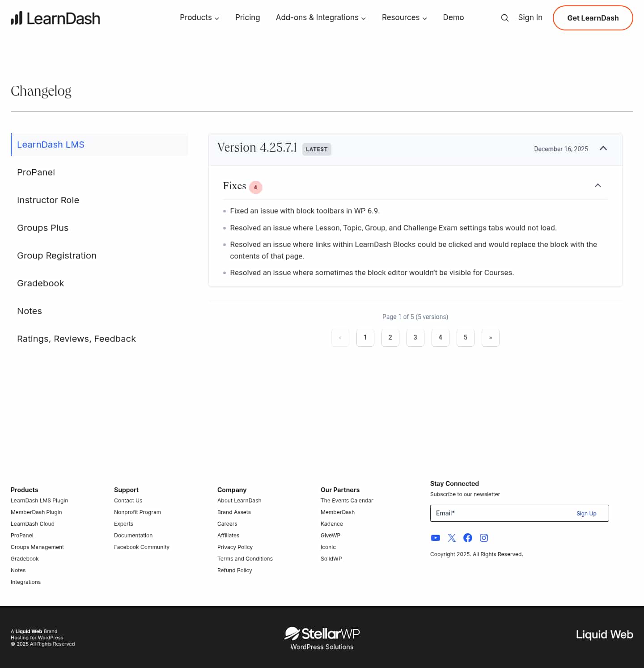Open the Instagram icon

click(483, 538)
